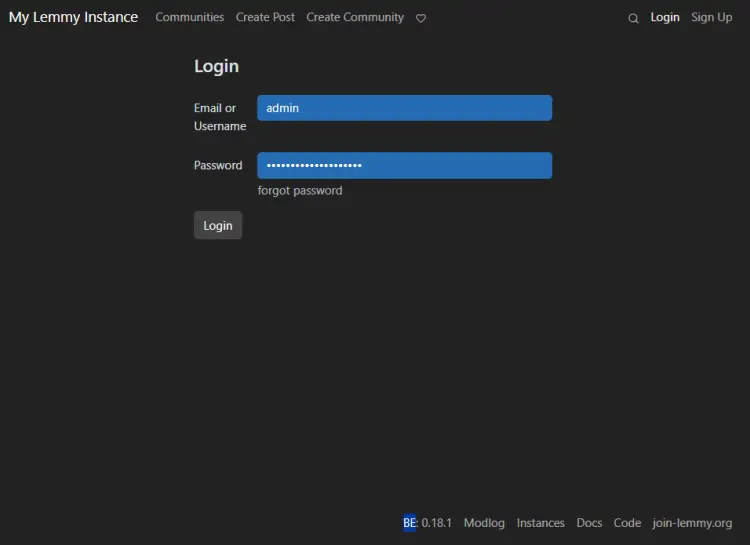
Task: Click the heart donate icon
Action: (x=421, y=18)
